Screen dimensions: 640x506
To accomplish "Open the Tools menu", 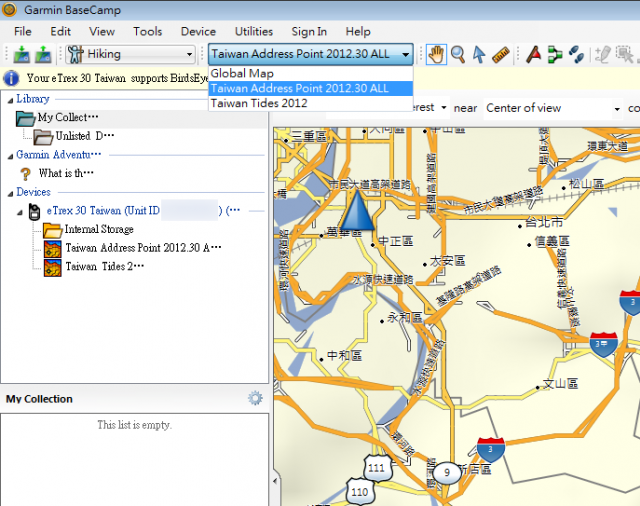I will pyautogui.click(x=147, y=31).
